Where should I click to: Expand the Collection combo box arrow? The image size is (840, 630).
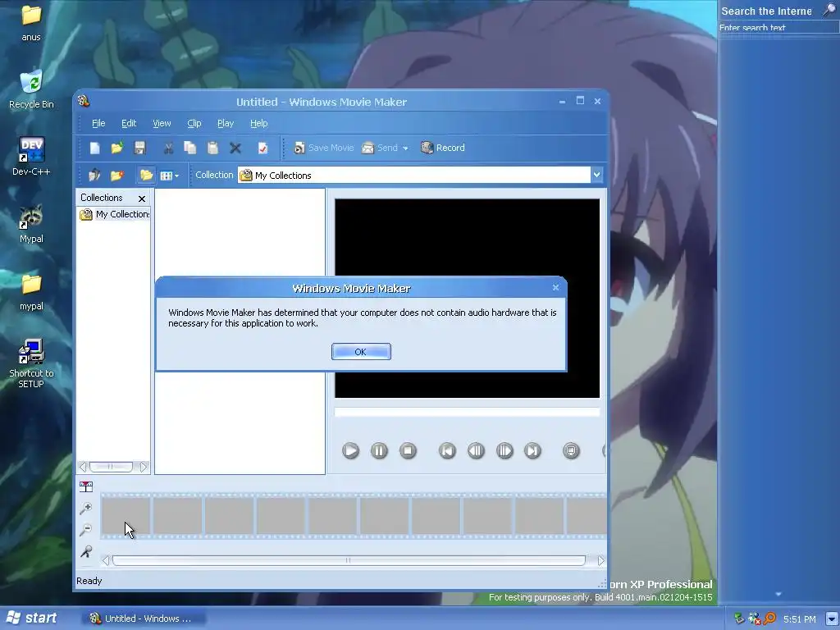click(x=597, y=175)
